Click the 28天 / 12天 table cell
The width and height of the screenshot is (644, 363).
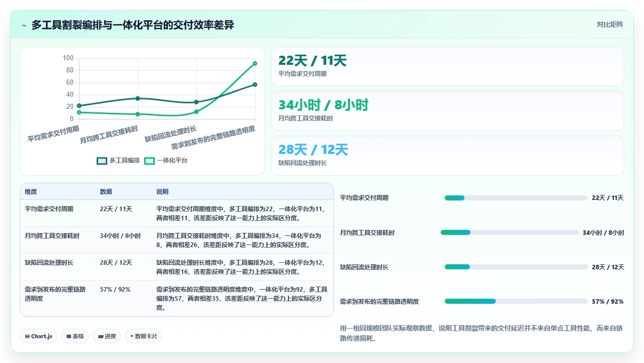(x=116, y=263)
